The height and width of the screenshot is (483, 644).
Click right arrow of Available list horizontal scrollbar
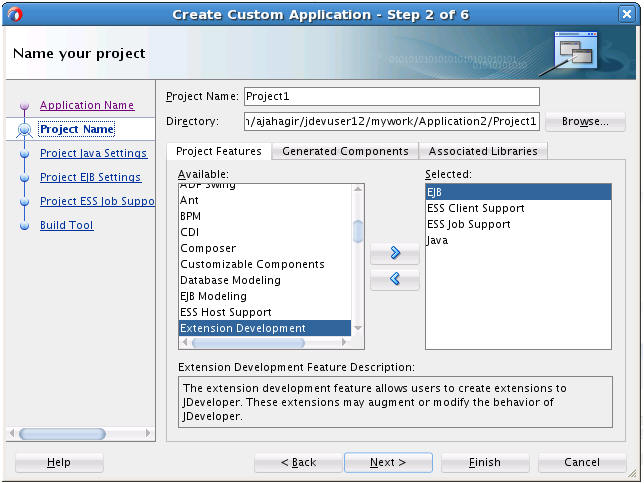point(344,342)
